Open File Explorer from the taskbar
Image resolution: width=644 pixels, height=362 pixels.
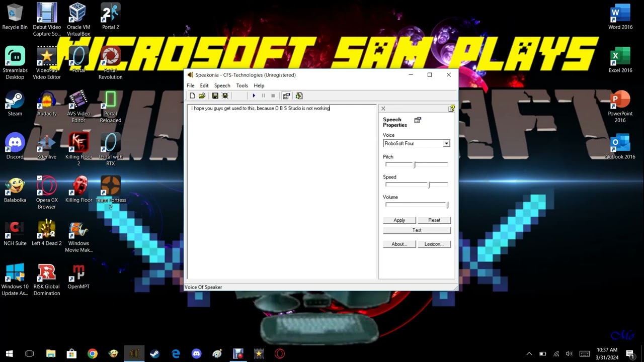pyautogui.click(x=51, y=353)
